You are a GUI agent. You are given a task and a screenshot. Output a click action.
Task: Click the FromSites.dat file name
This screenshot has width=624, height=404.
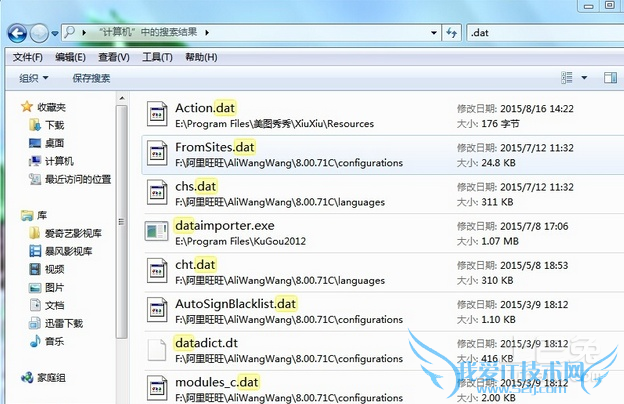[215, 147]
